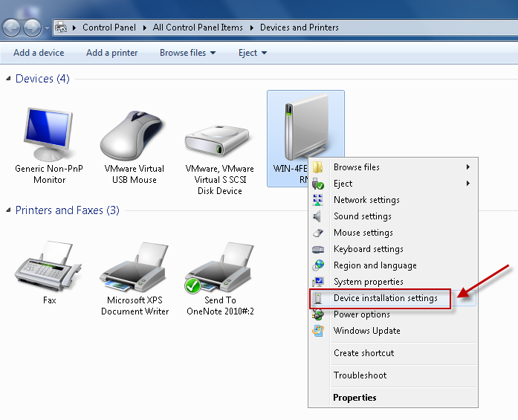Collapse the Printers and Faxes (3) group
The image size is (518, 420).
(x=8, y=210)
